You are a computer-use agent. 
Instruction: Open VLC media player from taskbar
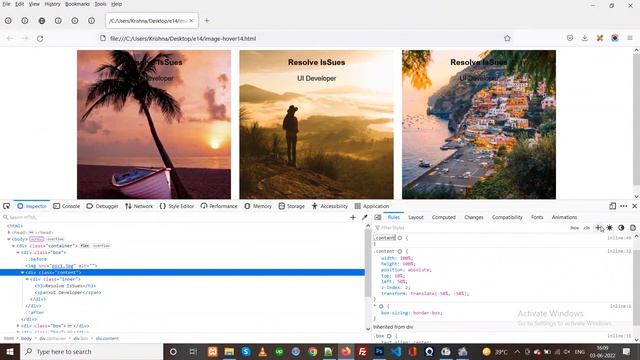(x=262, y=351)
